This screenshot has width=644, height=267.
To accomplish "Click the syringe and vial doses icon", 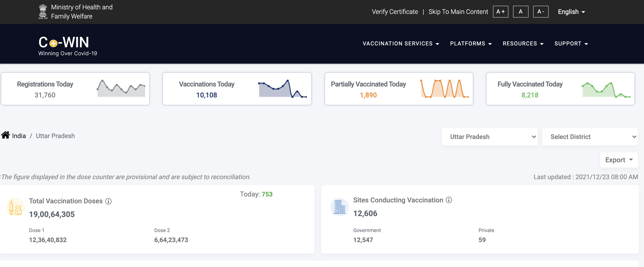I will click(x=15, y=207).
